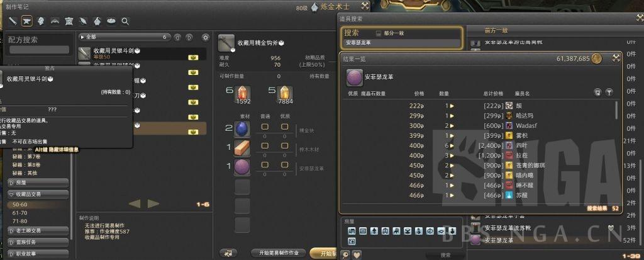Check the 部分一致 partial match box
Viewport: 644px width, 260px height.
379,33
